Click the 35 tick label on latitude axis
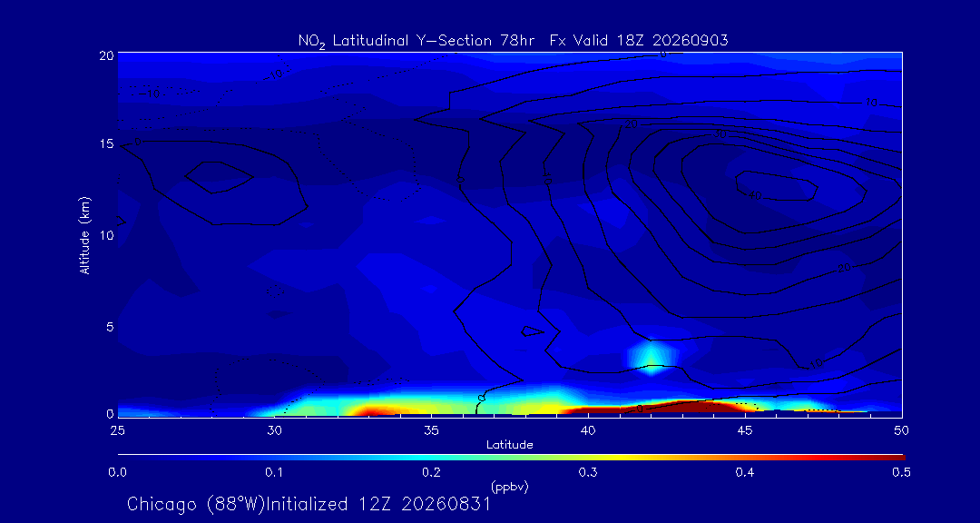Image resolution: width=980 pixels, height=523 pixels. pyautogui.click(x=431, y=430)
